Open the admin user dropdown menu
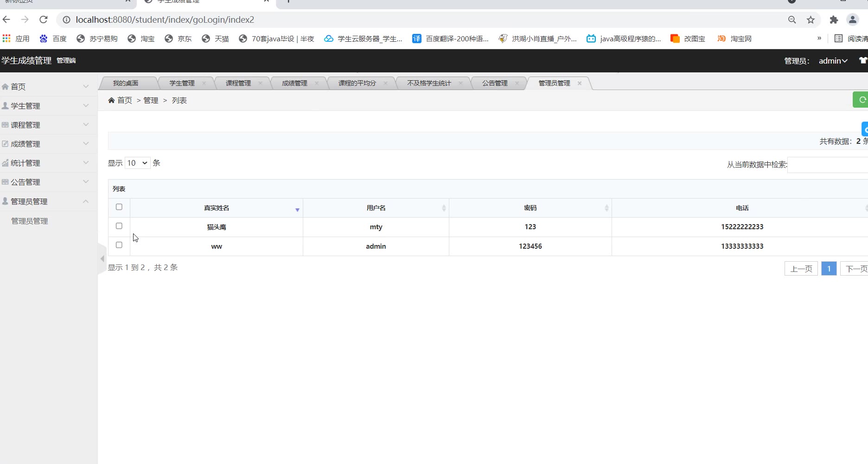 (833, 61)
